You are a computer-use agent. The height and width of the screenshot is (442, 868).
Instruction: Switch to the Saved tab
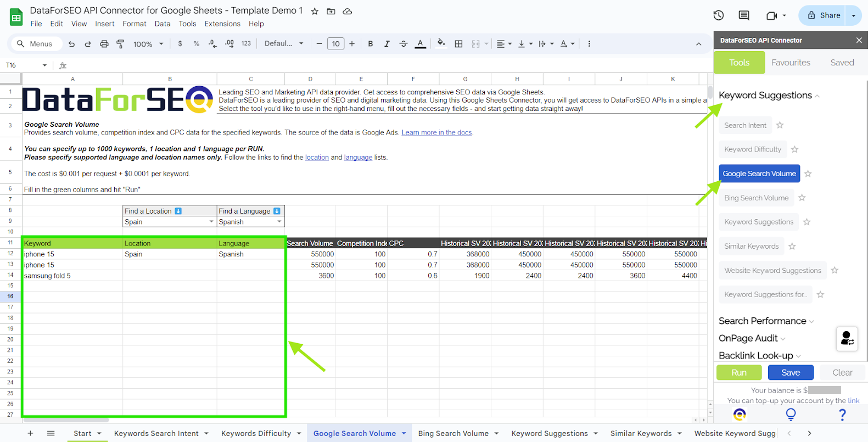842,63
